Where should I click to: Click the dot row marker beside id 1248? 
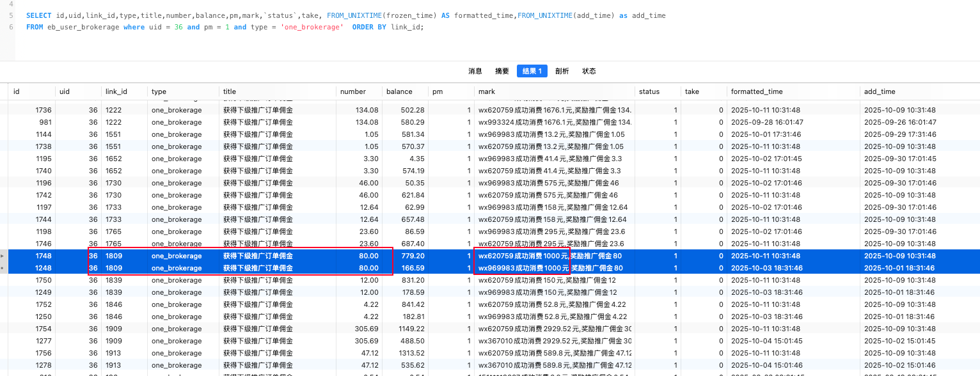point(3,268)
